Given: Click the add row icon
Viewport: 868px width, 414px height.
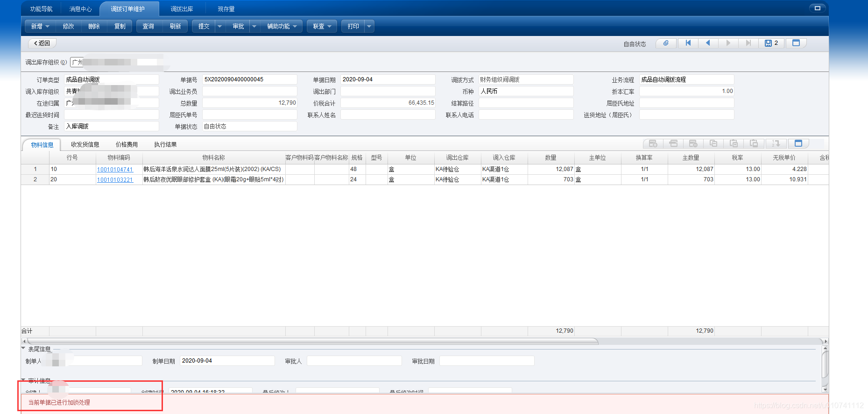Looking at the screenshot, I should point(653,143).
